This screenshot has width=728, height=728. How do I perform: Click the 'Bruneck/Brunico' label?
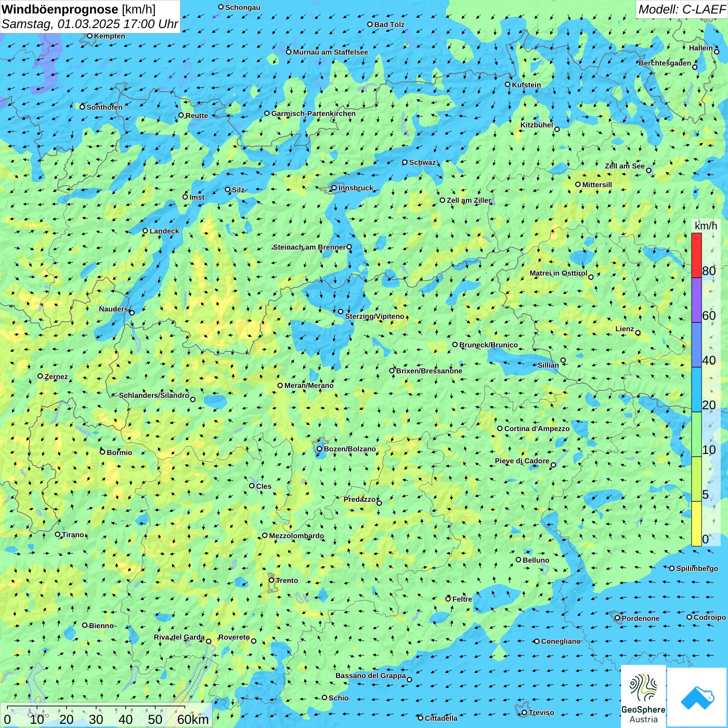coord(488,345)
